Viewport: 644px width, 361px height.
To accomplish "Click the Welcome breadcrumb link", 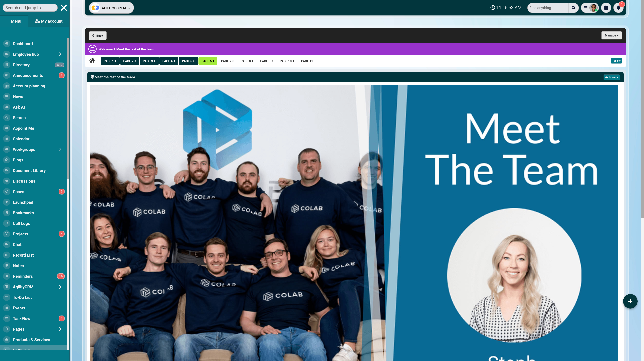I will point(105,49).
